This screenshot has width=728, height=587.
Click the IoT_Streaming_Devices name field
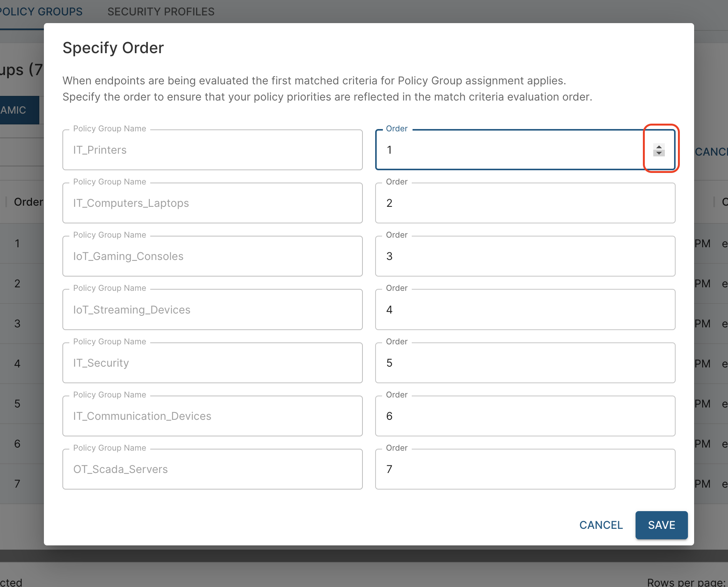(x=212, y=310)
